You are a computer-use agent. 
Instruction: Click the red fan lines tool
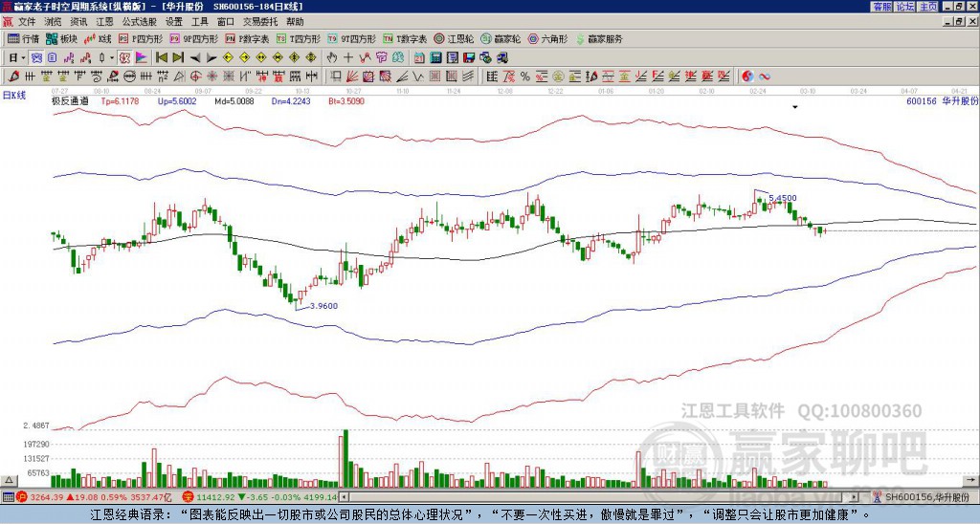pyautogui.click(x=351, y=76)
